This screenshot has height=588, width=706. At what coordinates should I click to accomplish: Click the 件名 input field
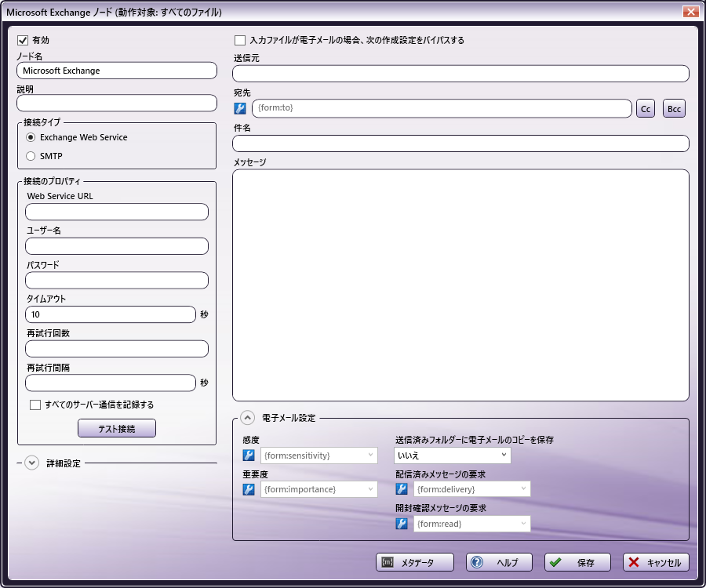[x=460, y=143]
